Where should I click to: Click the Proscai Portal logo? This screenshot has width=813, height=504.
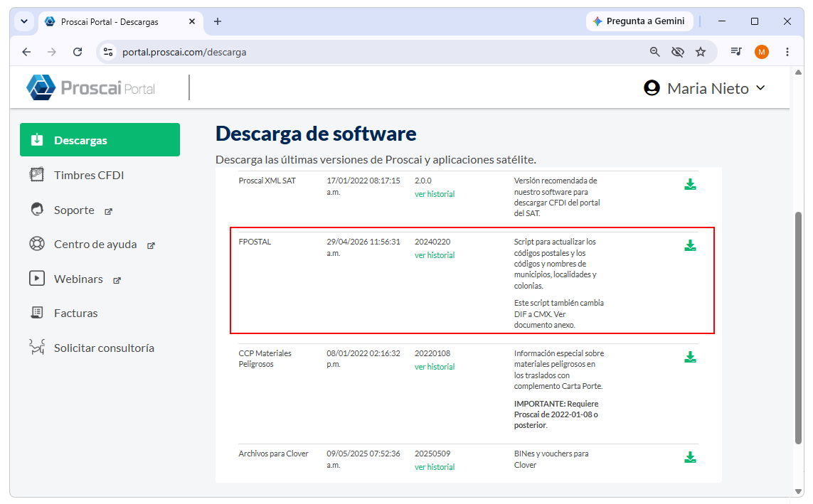click(91, 87)
